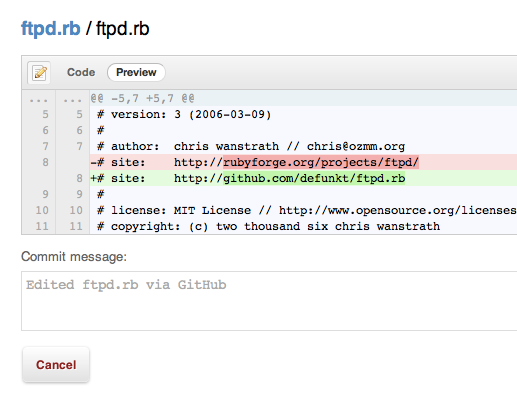
Task: Select the Preview tab
Action: pos(136,72)
